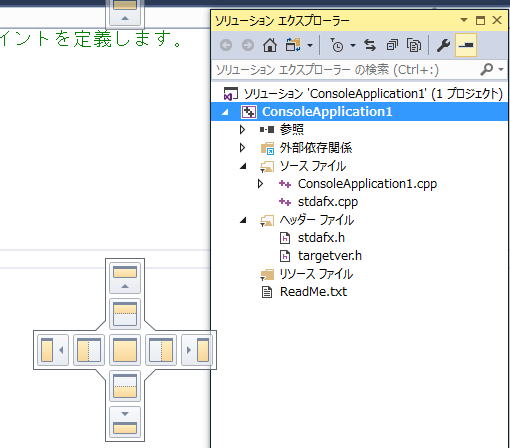Collapse the ソース ファイル folder
510x448 pixels.
point(243,166)
